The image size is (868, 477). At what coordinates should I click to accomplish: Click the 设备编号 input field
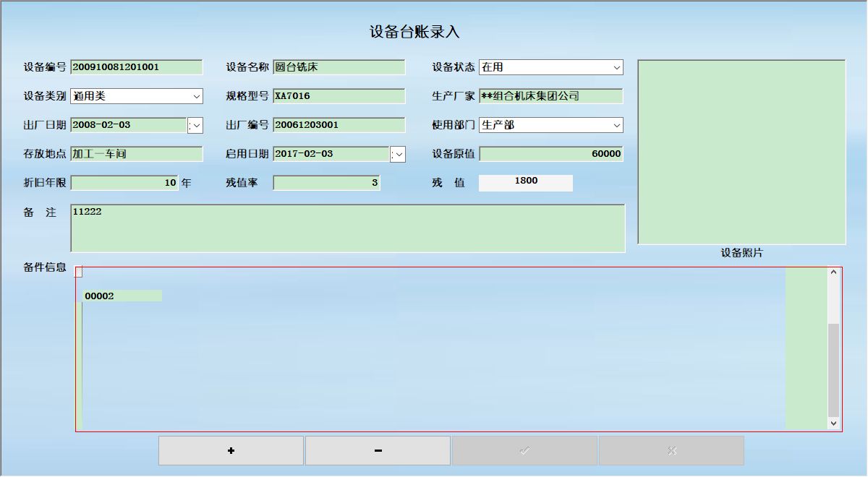point(136,67)
